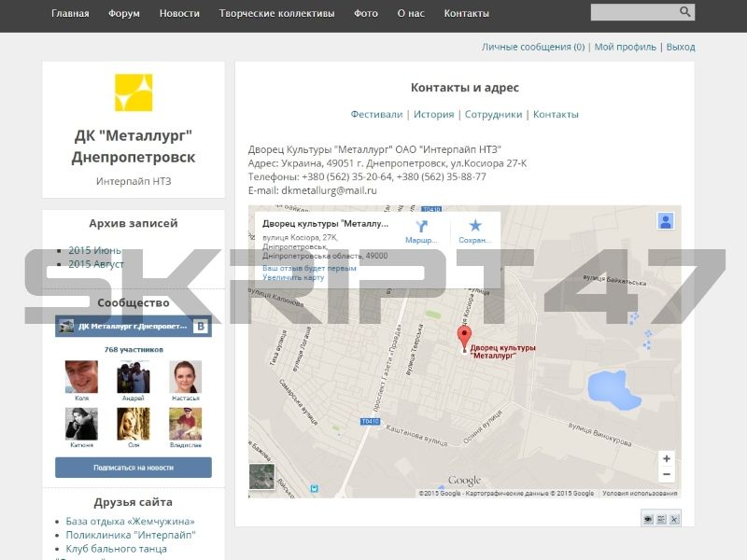Click the Маршрут directions icon on map
The width and height of the screenshot is (747, 560).
421,226
